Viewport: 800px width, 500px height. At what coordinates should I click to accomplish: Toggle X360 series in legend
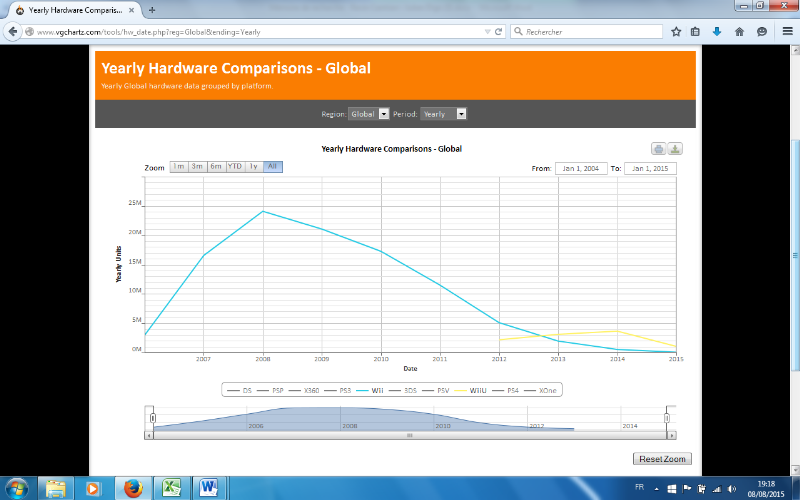304,390
